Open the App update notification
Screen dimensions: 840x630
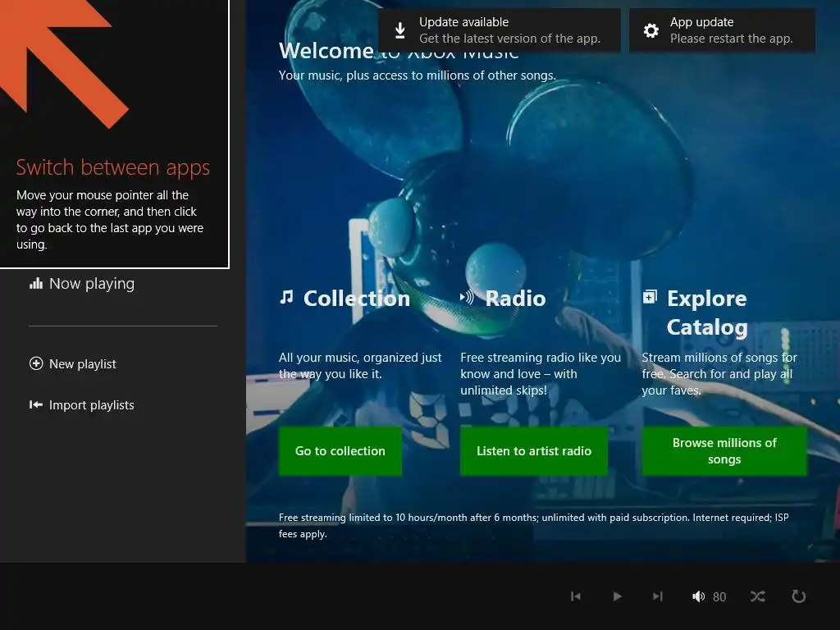tap(722, 30)
